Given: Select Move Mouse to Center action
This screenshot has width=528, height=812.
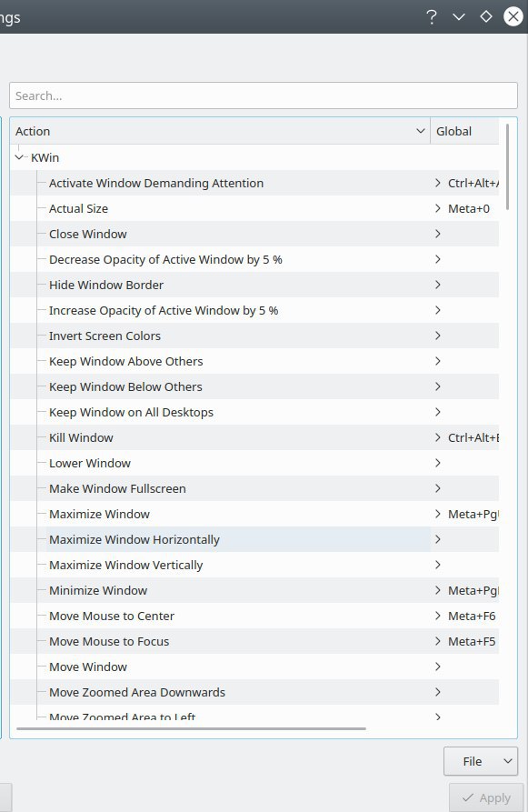Looking at the screenshot, I should pyautogui.click(x=112, y=616).
